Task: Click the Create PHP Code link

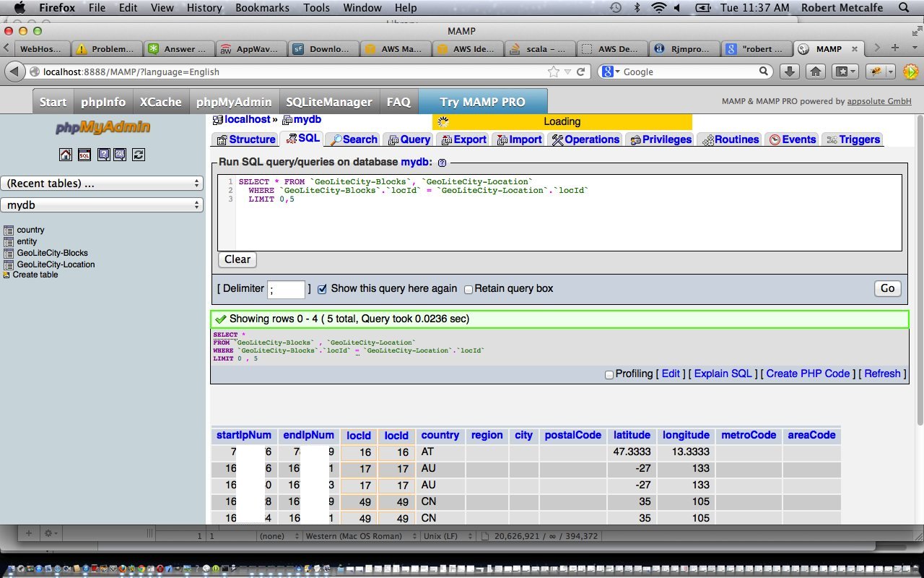Action: pyautogui.click(x=808, y=374)
